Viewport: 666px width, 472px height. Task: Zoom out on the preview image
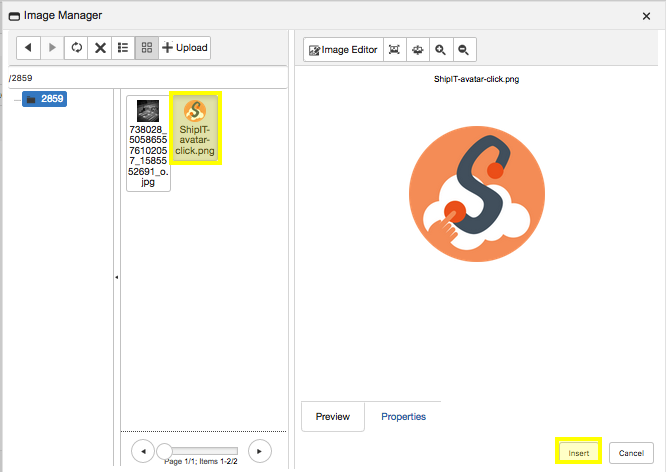(464, 50)
